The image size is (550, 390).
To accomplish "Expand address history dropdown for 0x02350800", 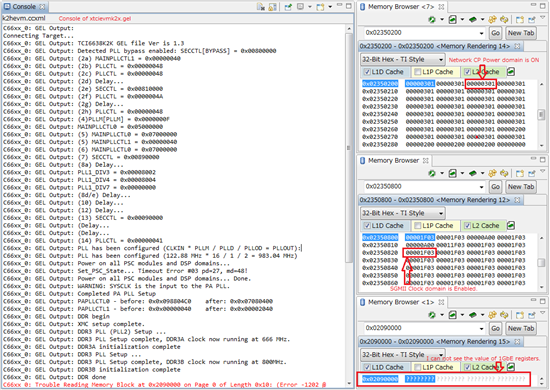I will [481, 187].
